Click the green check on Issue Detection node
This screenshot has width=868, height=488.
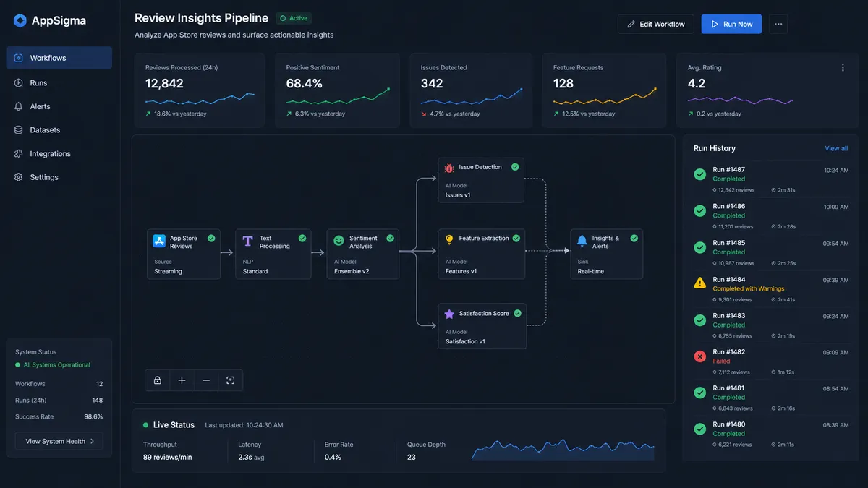[x=515, y=167]
